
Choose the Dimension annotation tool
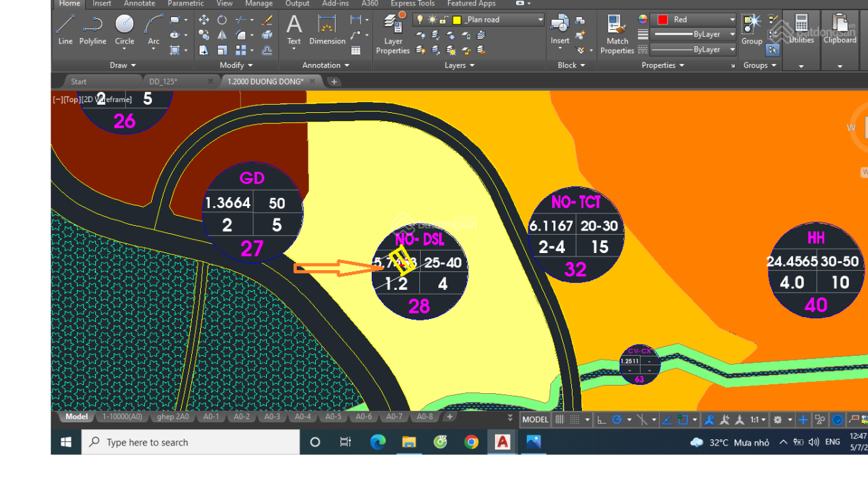click(327, 30)
